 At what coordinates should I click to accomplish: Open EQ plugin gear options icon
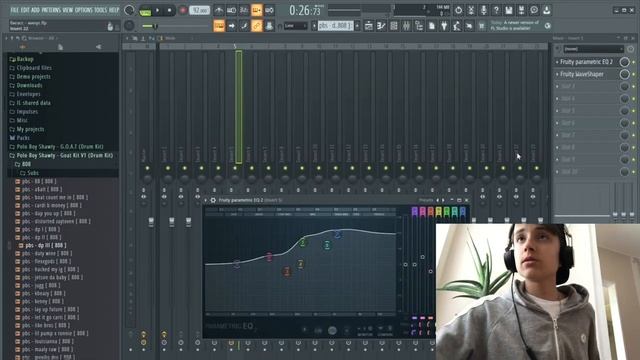213,200
